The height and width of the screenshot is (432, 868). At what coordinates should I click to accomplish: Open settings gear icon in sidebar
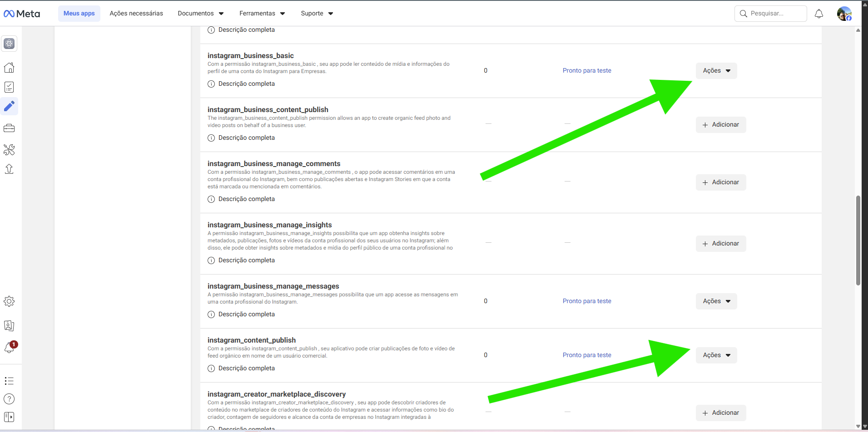9,301
